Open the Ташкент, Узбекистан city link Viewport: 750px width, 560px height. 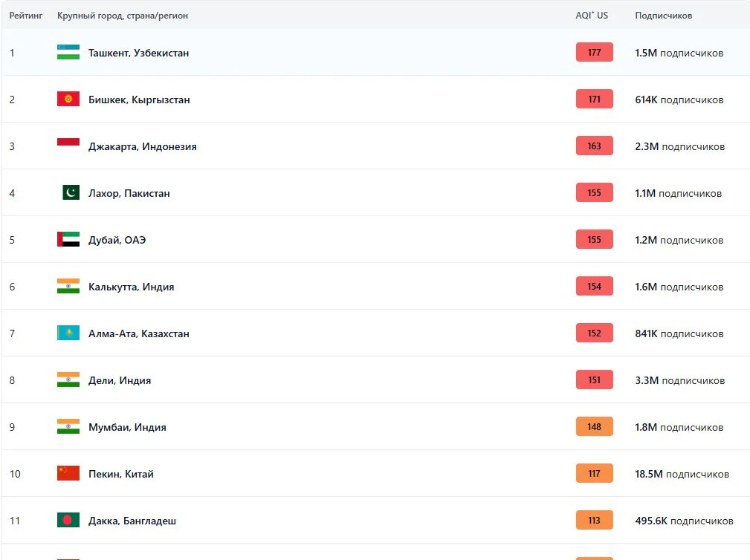pos(139,53)
